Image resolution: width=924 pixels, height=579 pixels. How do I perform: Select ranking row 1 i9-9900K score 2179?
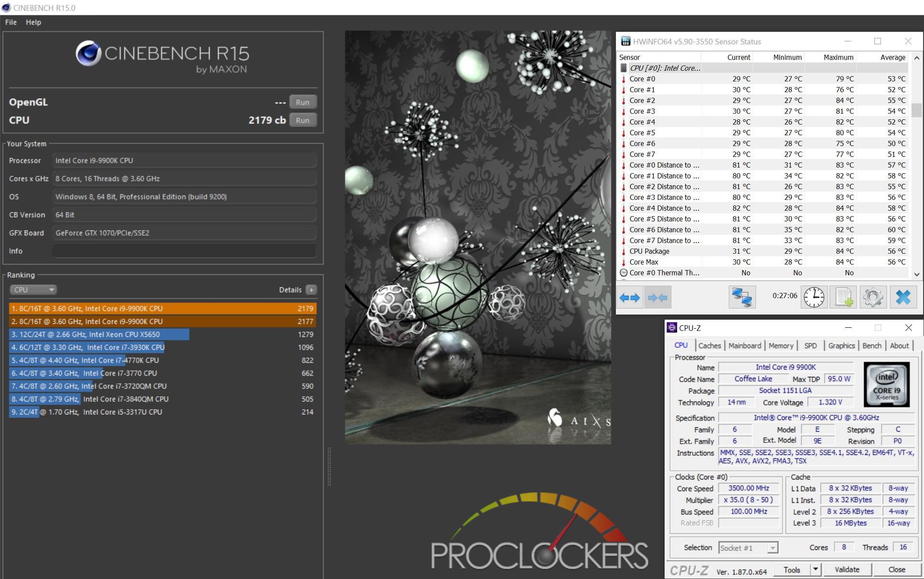point(162,309)
